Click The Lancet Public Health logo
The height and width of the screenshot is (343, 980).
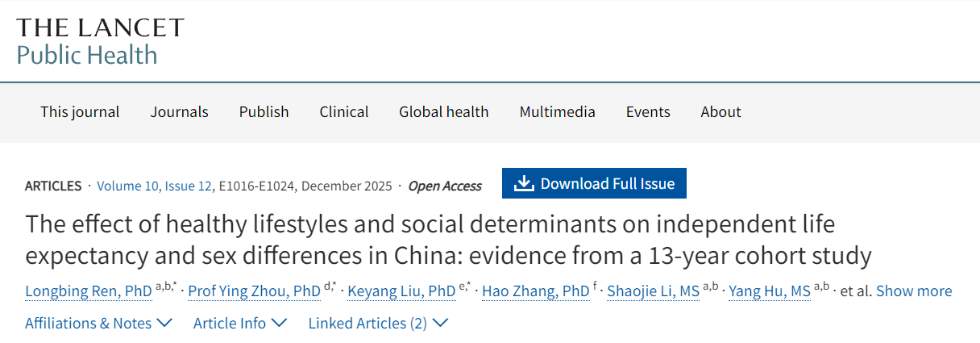[100, 41]
